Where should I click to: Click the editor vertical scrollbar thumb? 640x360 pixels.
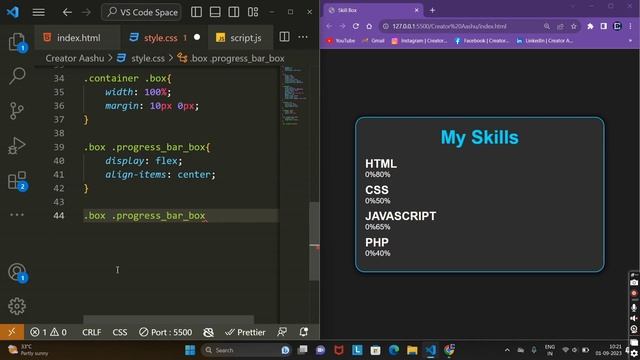pyautogui.click(x=314, y=241)
